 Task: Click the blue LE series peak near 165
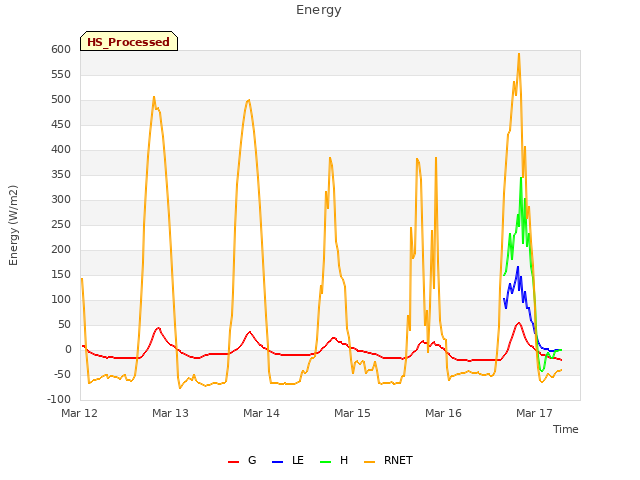click(x=518, y=267)
